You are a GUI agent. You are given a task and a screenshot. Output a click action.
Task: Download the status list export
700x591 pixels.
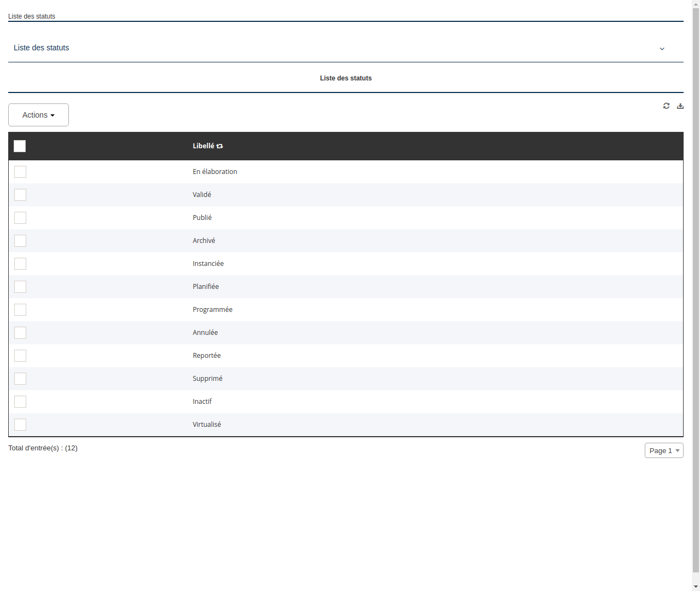(680, 106)
